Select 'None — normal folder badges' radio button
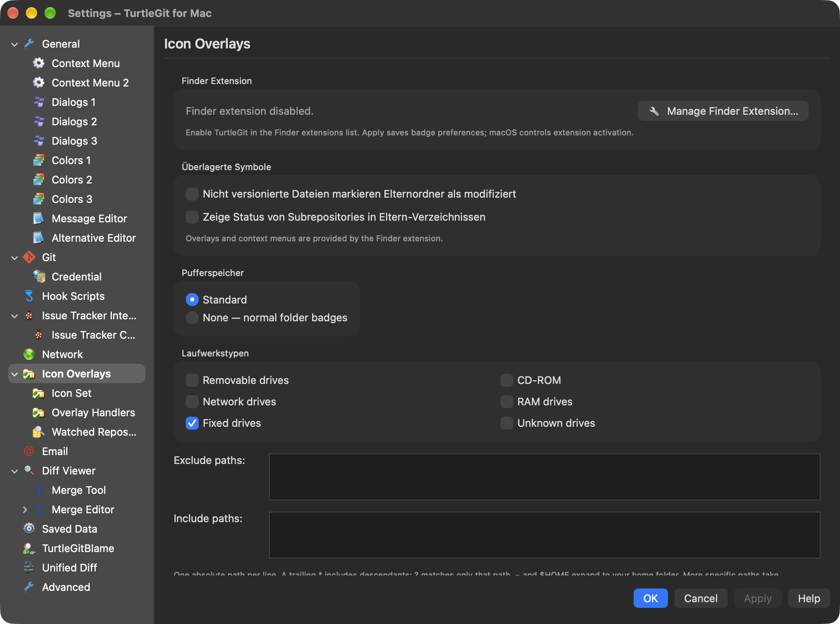840x624 pixels. tap(192, 318)
